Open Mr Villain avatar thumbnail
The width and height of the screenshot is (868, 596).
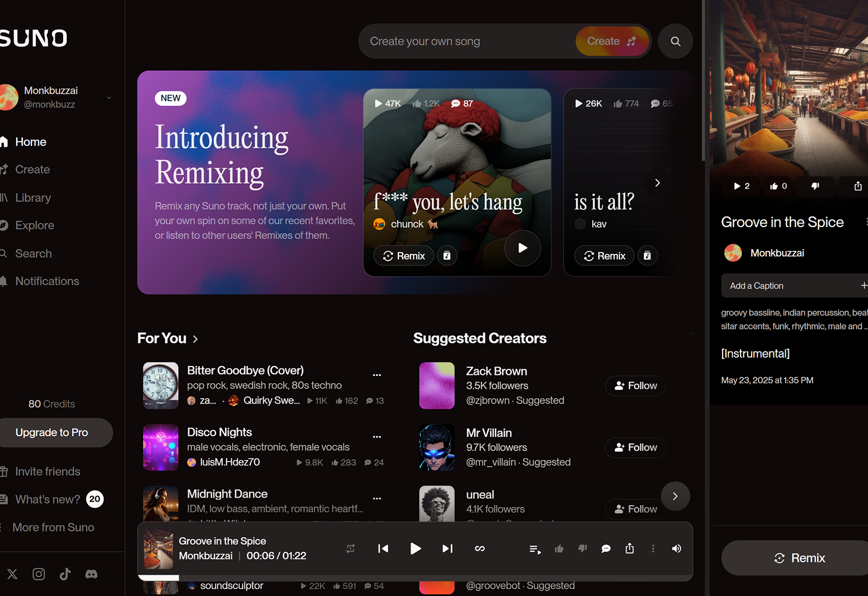coord(437,448)
